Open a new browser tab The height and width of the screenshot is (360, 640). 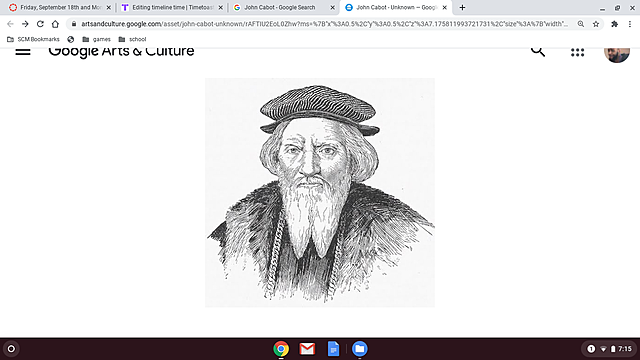pyautogui.click(x=462, y=7)
